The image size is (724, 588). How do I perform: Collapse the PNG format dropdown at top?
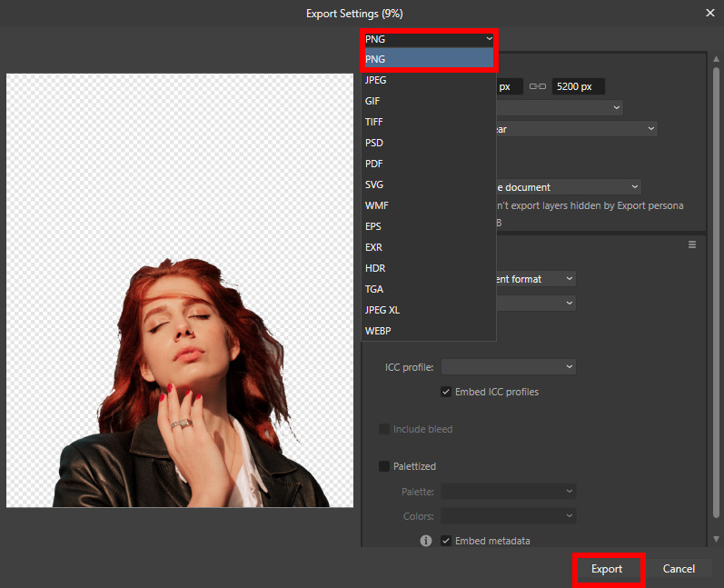[x=428, y=38]
